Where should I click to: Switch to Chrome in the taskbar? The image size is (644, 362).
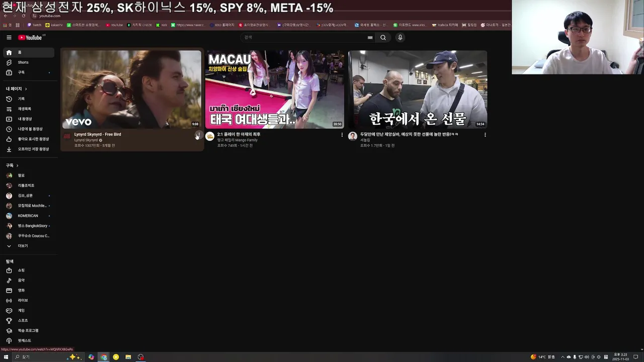click(104, 357)
